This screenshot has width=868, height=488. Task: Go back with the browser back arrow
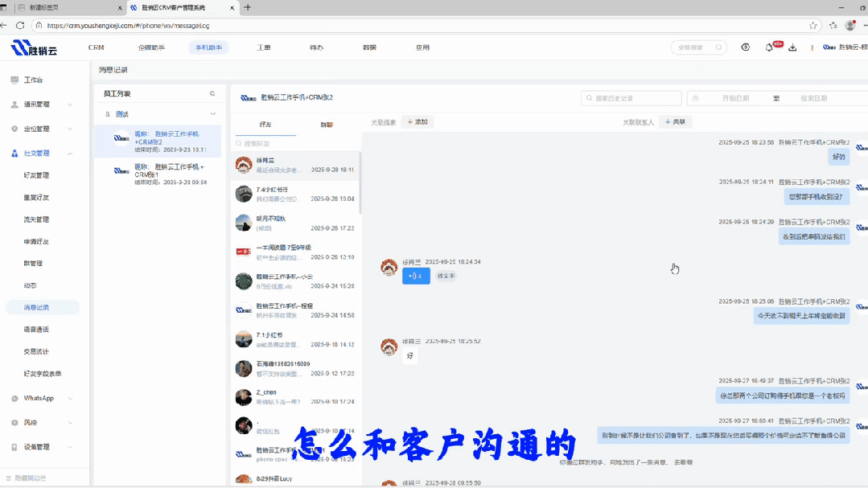(x=3, y=26)
